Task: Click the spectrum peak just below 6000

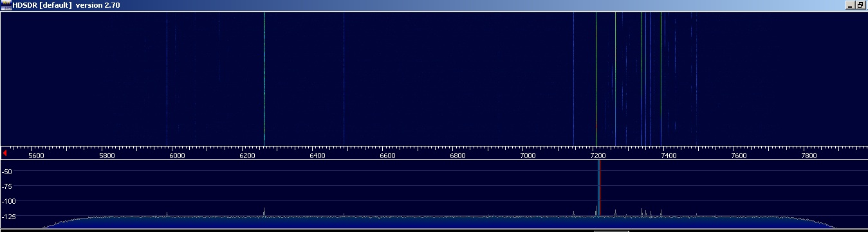Action: 167,214
